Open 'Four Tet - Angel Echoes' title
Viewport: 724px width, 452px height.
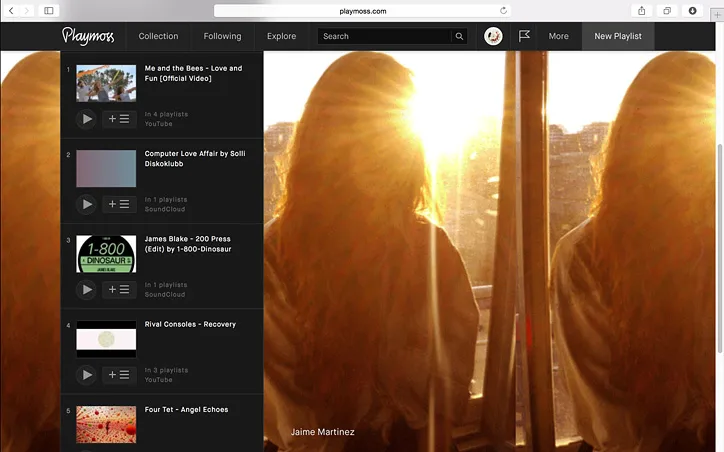click(x=187, y=410)
